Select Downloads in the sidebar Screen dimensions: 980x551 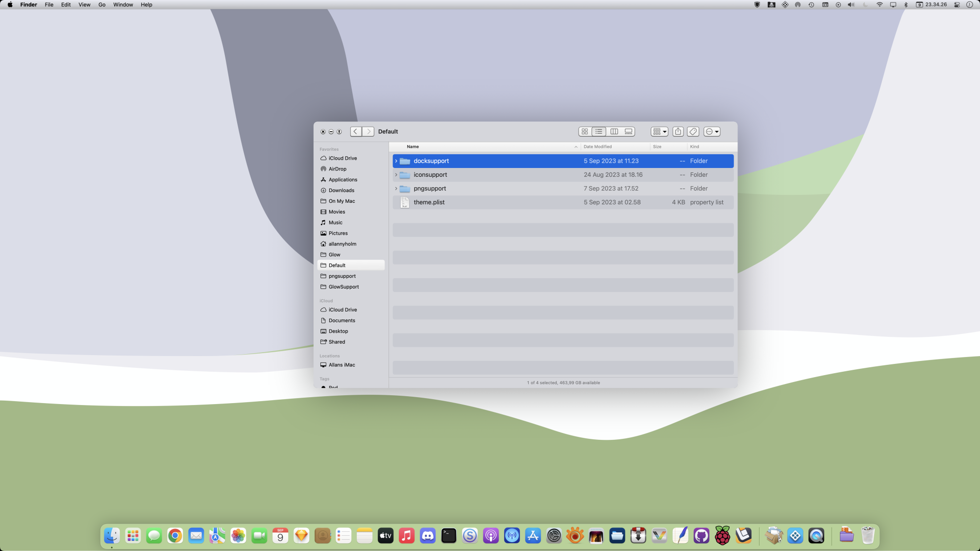(341, 191)
